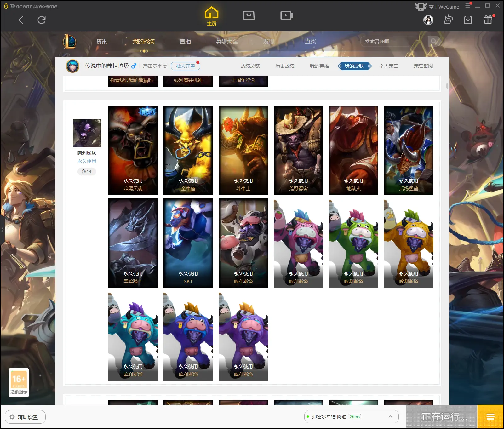
Task: Open the 个人荣誉 sub-tab
Action: click(389, 66)
